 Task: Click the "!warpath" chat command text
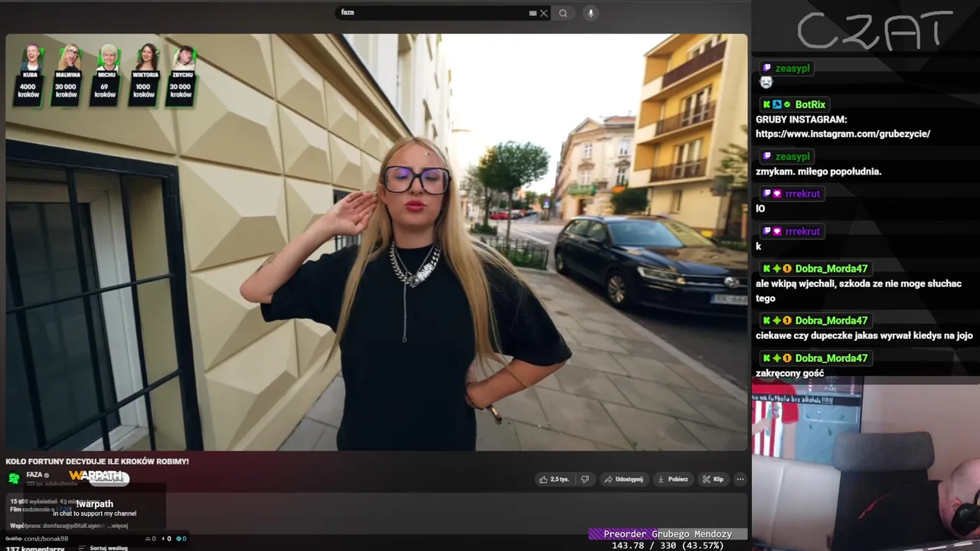point(95,504)
